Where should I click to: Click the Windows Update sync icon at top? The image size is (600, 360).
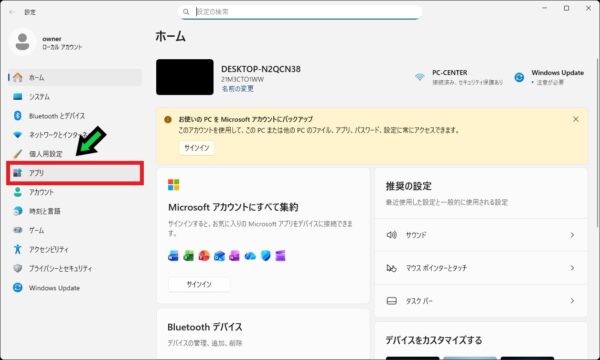[x=519, y=77]
